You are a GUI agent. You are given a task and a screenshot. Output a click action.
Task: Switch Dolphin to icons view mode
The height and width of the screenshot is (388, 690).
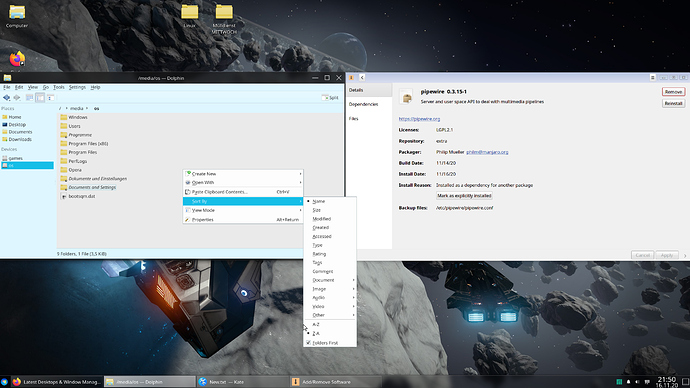(x=29, y=98)
